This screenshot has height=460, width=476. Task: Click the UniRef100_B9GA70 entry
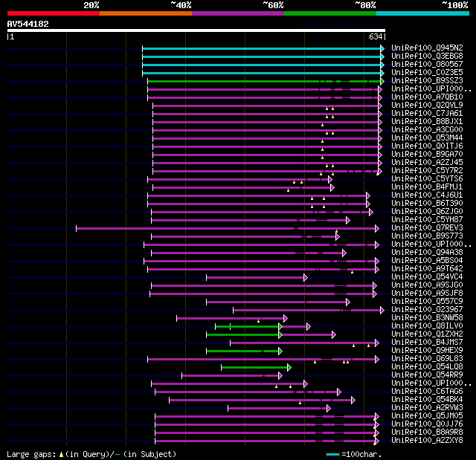coord(427,155)
